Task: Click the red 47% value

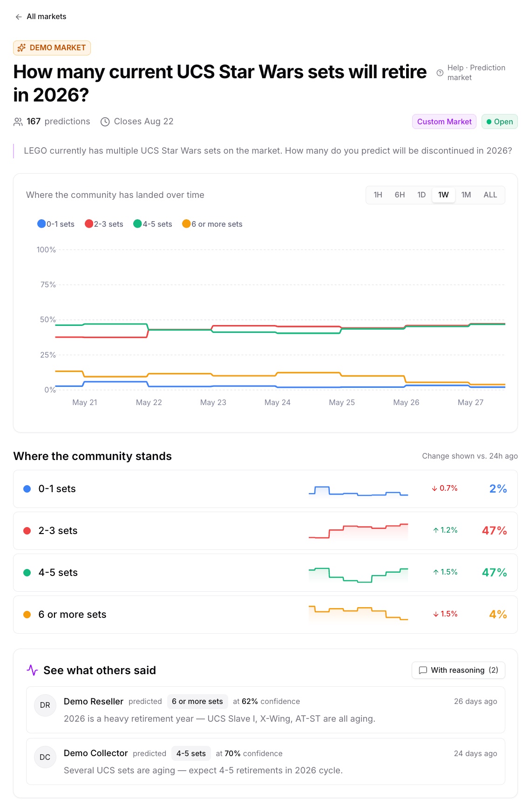Action: click(494, 531)
